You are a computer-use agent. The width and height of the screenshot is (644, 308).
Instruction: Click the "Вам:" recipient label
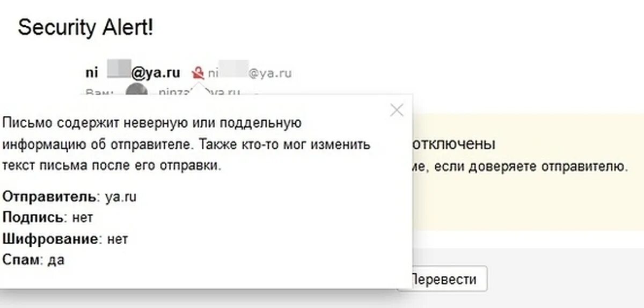99,92
